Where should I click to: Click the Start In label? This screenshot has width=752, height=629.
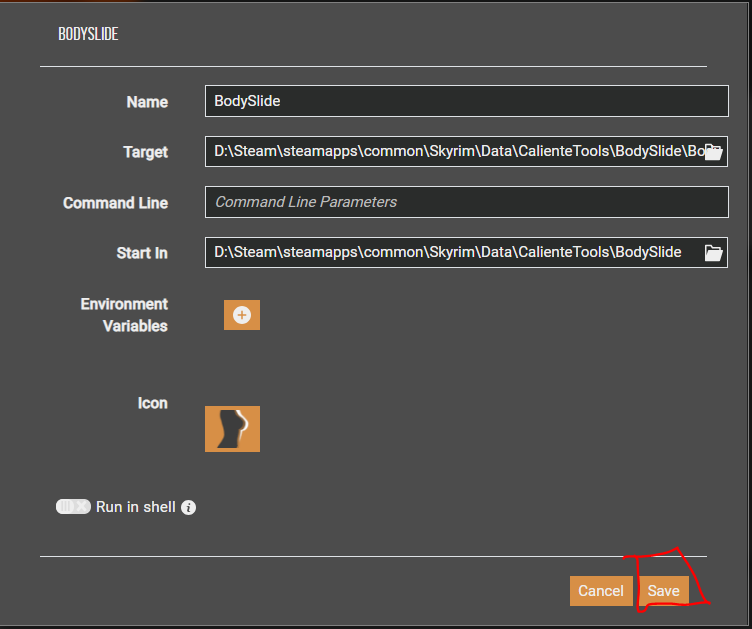coord(142,253)
